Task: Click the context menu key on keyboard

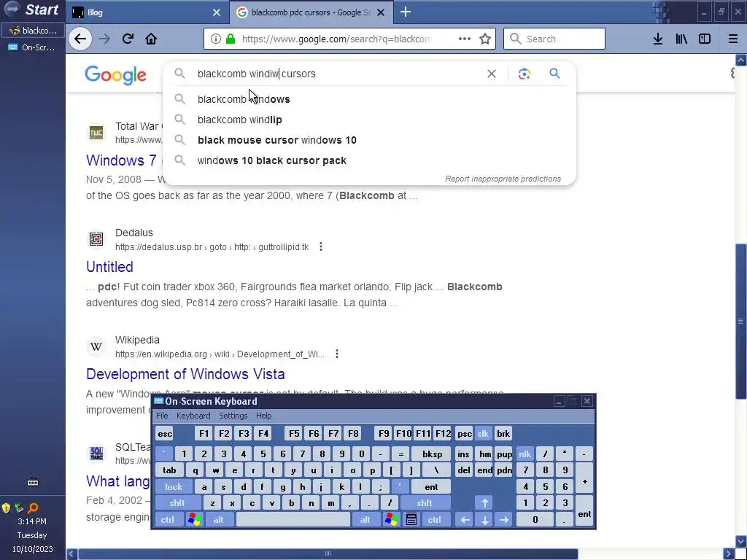Action: (411, 519)
